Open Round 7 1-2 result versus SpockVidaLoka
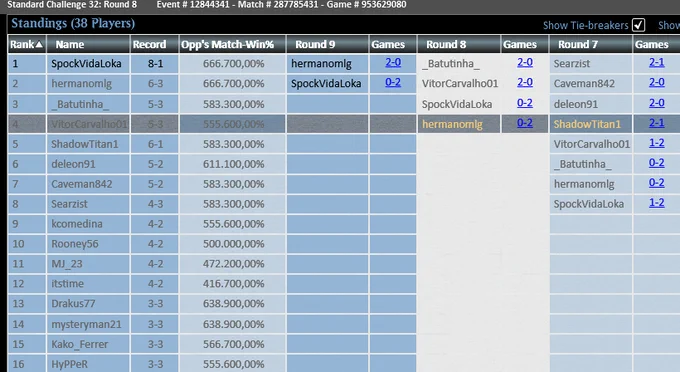The height and width of the screenshot is (372, 680). (x=657, y=202)
